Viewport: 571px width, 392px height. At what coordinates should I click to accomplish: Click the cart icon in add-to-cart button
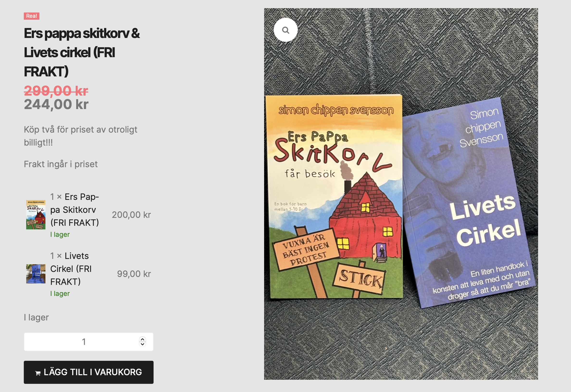(38, 373)
